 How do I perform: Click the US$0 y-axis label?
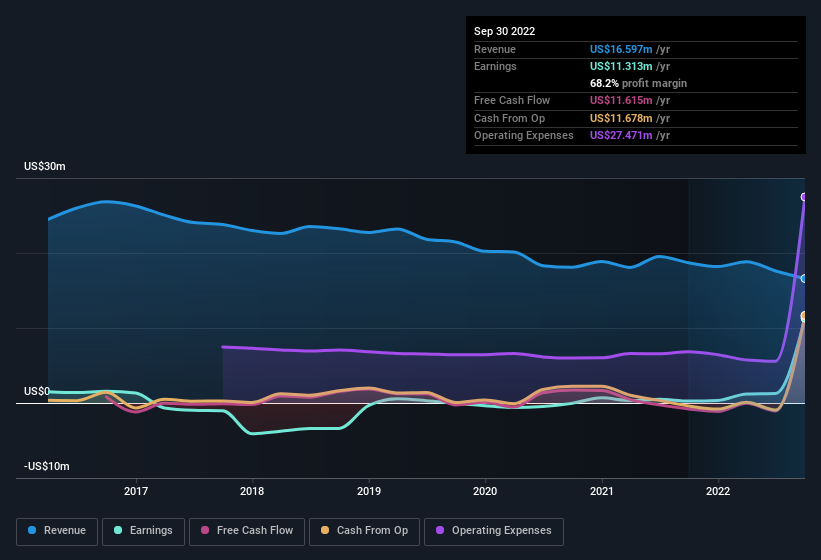(x=37, y=391)
